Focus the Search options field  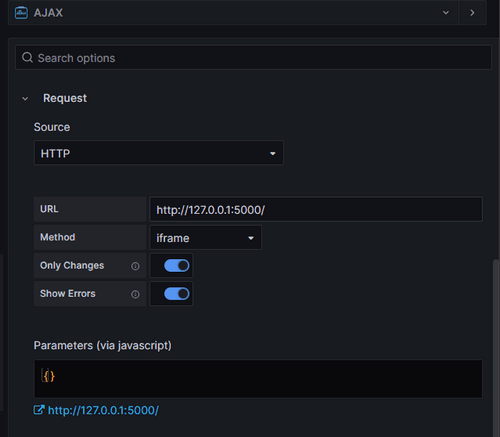pyautogui.click(x=253, y=58)
